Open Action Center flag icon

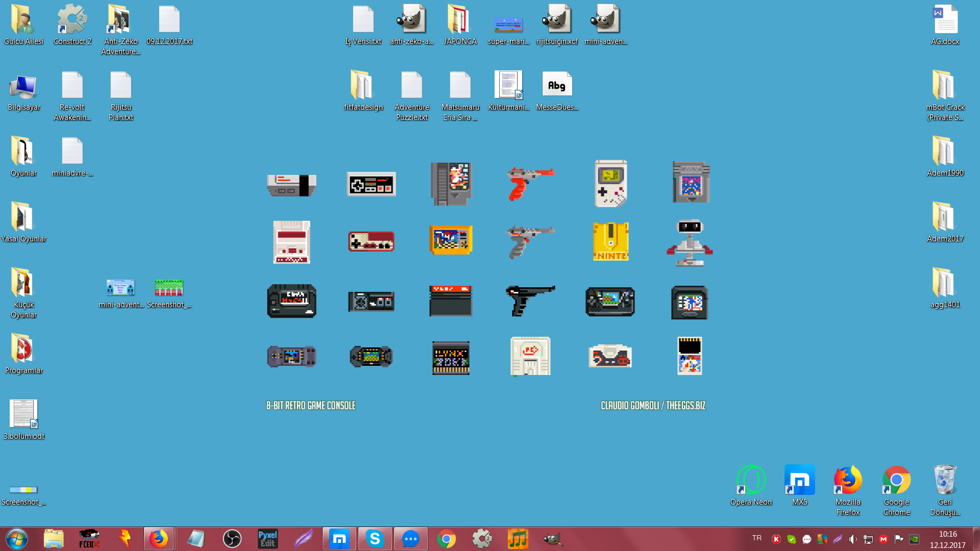tap(899, 539)
